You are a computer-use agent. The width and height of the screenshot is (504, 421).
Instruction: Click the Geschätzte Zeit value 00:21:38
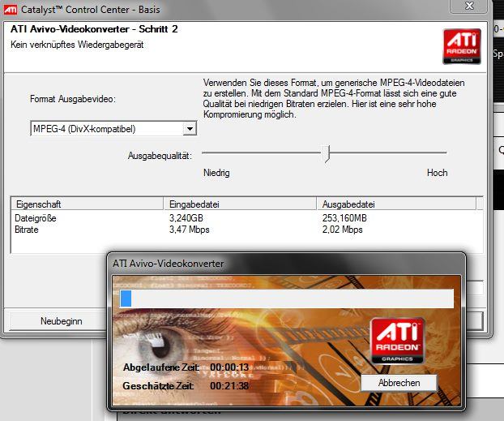tap(229, 385)
